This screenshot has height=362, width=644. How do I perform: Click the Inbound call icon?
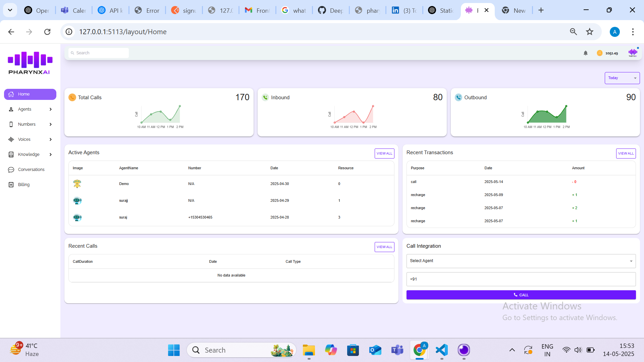pos(265,97)
